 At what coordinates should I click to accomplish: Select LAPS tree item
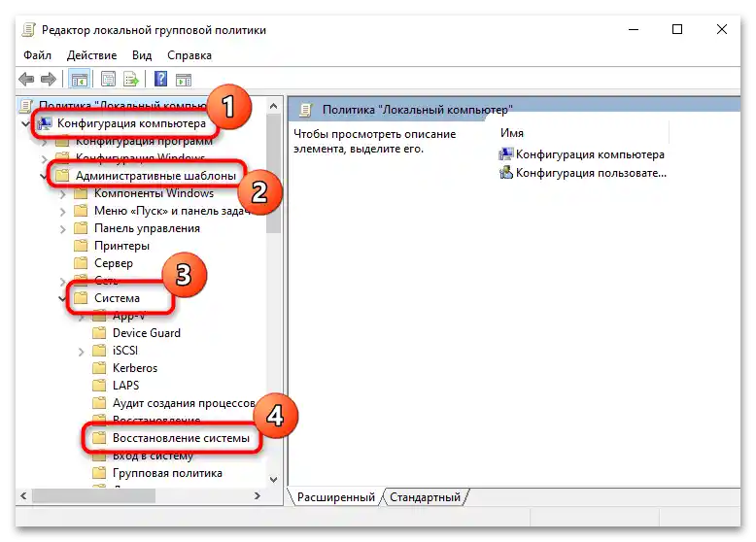pos(126,386)
